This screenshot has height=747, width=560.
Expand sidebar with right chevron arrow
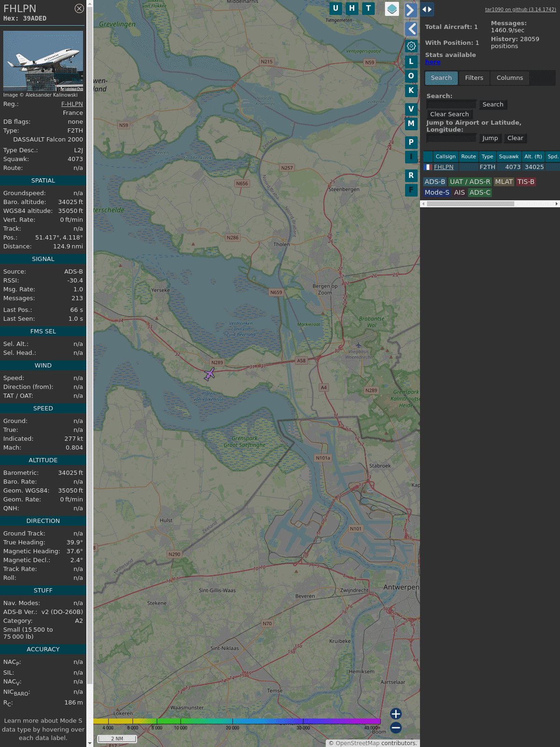click(x=410, y=10)
